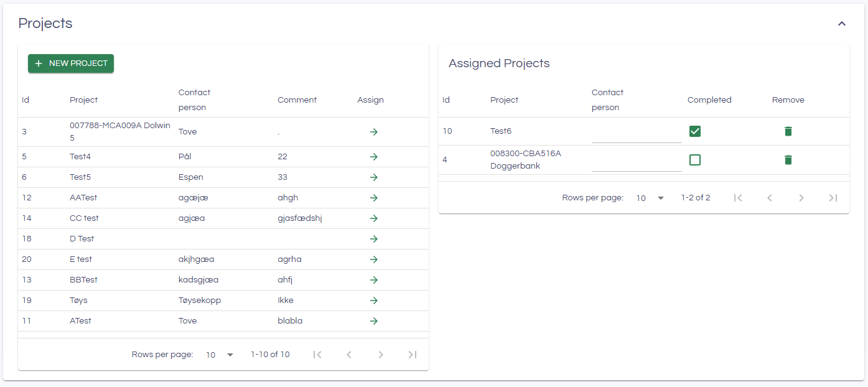Open rows per page dropdown in Projects table
868x387 pixels.
click(x=220, y=355)
